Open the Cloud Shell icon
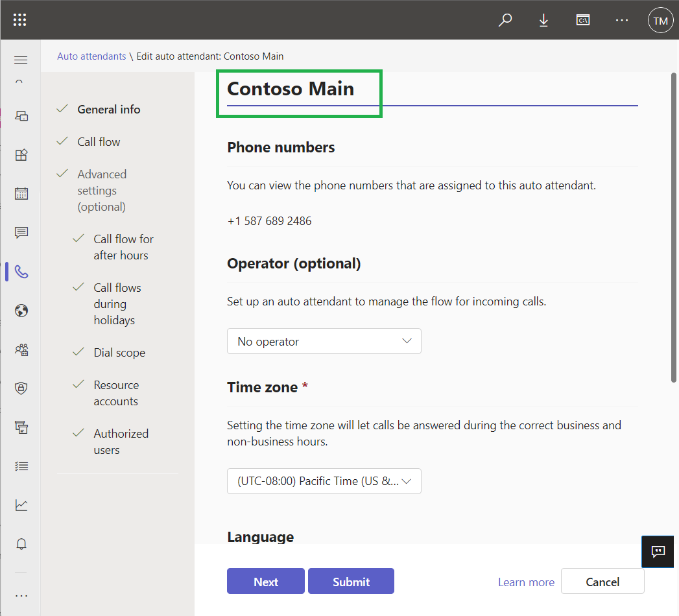Image resolution: width=679 pixels, height=616 pixels. pyautogui.click(x=583, y=20)
